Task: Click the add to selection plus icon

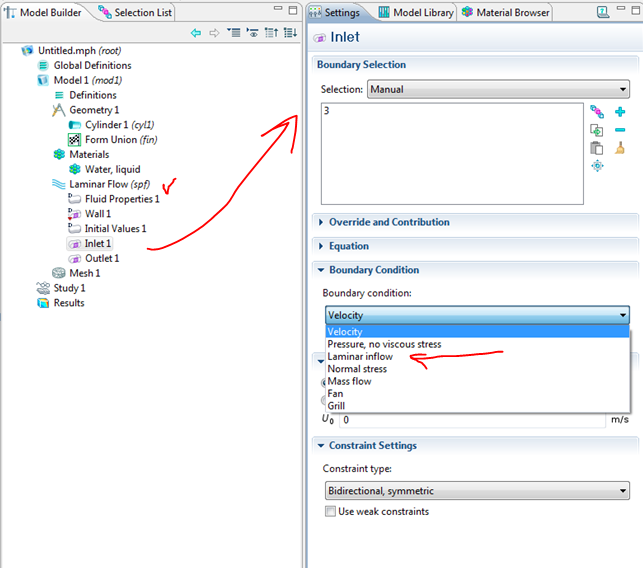Action: 620,112
